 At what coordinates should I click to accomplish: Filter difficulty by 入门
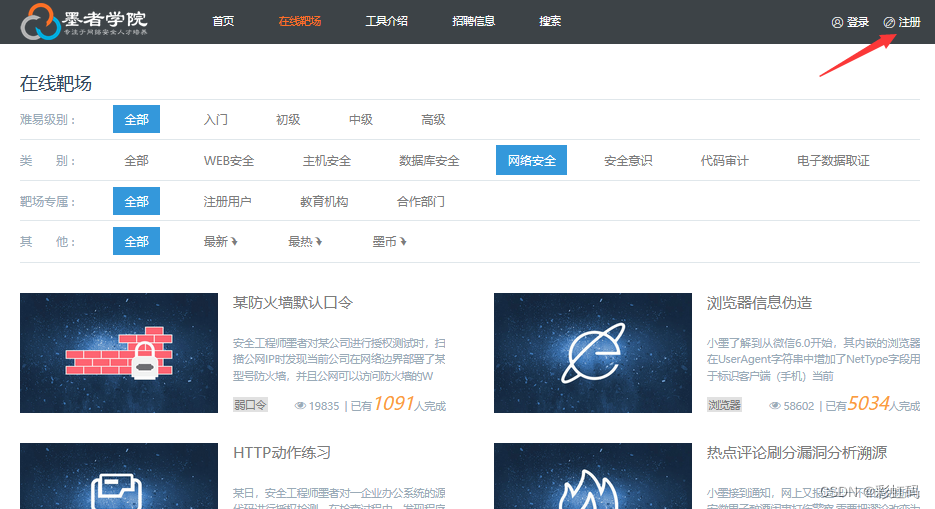[215, 119]
